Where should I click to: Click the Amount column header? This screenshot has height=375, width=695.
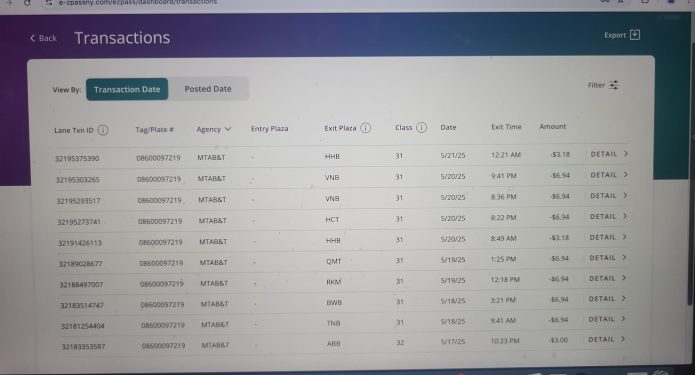pos(552,126)
